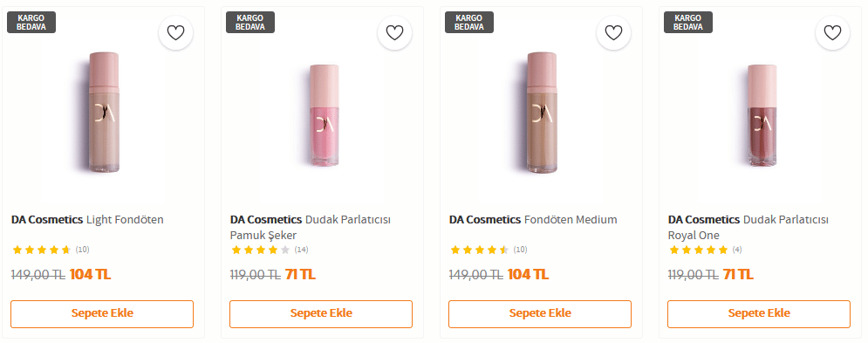Open DA Cosmetics Fondöten Medium title link
The height and width of the screenshot is (343, 868).
tap(532, 219)
